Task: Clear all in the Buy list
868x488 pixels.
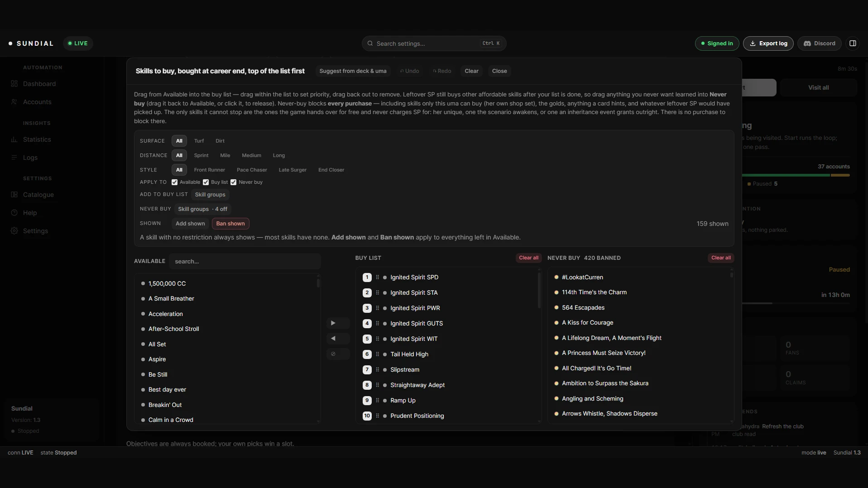Action: pos(528,258)
